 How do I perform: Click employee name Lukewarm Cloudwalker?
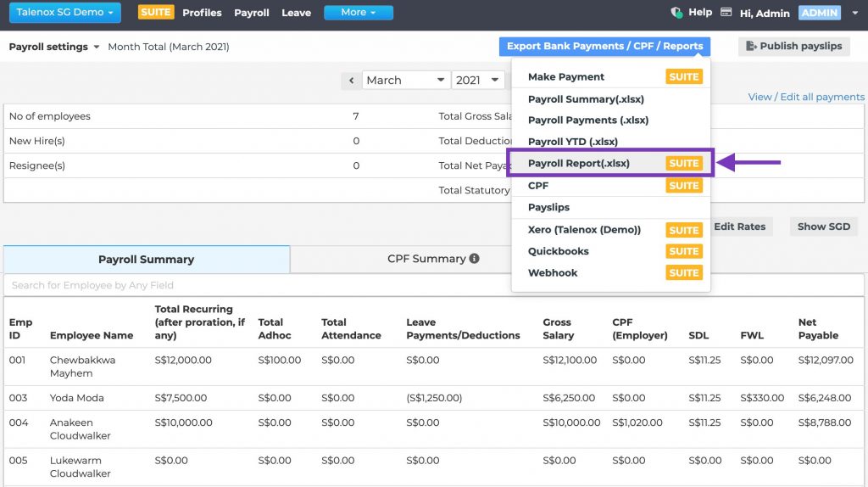tap(81, 467)
